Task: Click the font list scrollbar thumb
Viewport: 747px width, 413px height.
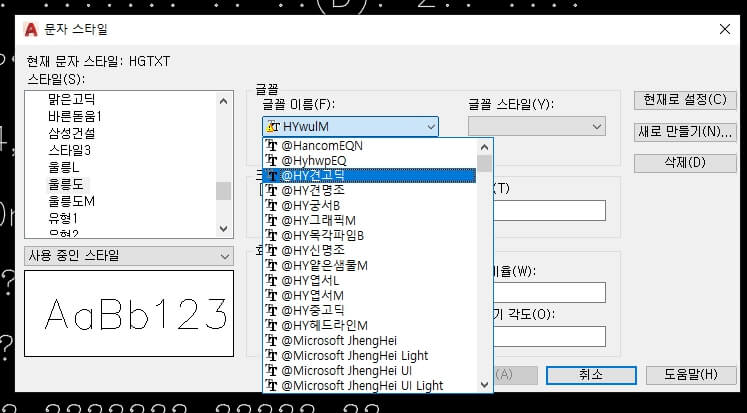Action: click(485, 163)
